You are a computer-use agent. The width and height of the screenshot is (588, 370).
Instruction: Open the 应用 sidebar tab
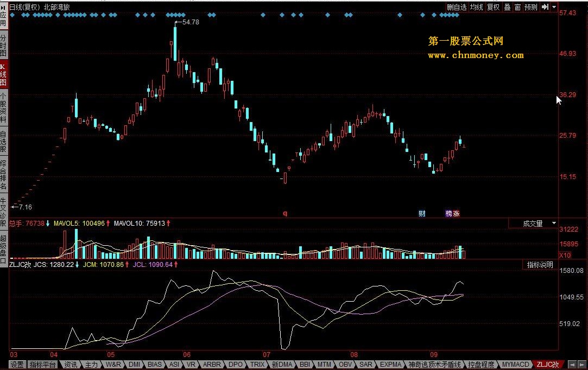click(x=3, y=15)
